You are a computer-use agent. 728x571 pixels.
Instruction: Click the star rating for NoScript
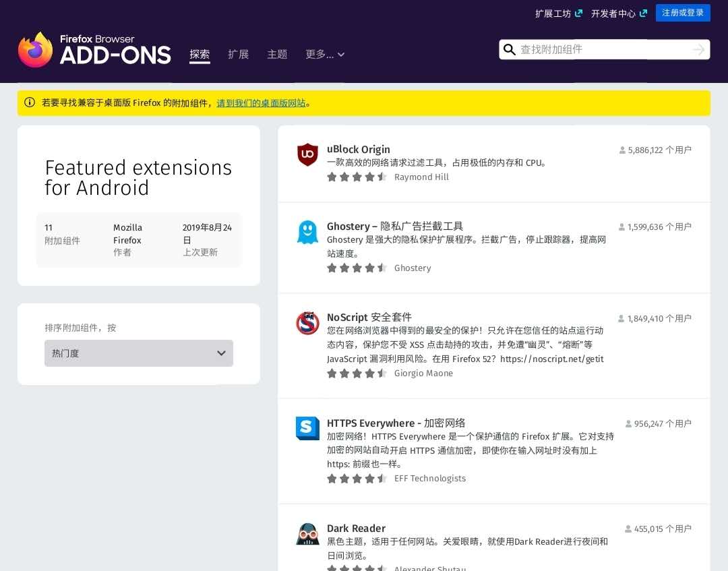point(357,373)
